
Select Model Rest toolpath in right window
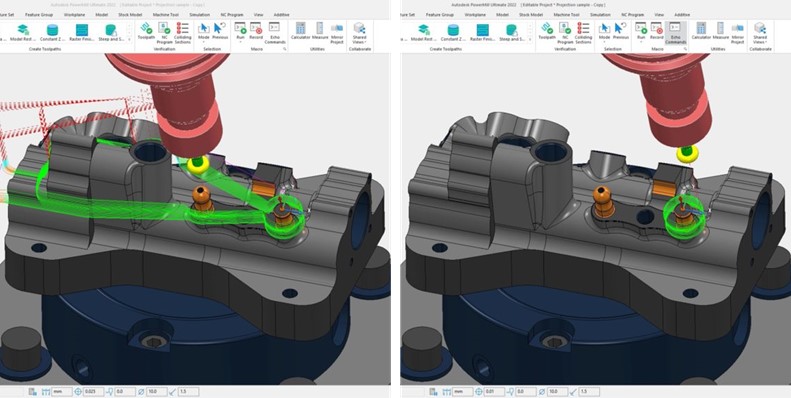424,32
